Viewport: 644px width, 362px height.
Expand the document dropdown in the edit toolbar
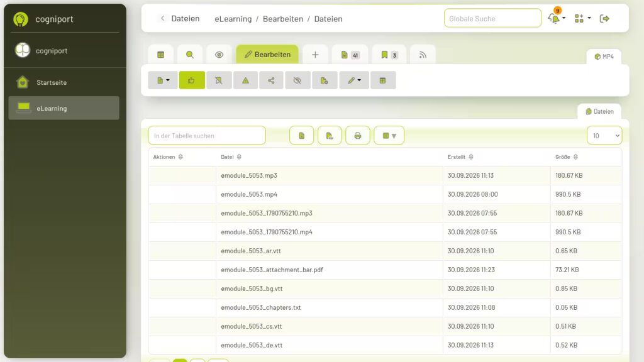pyautogui.click(x=163, y=80)
